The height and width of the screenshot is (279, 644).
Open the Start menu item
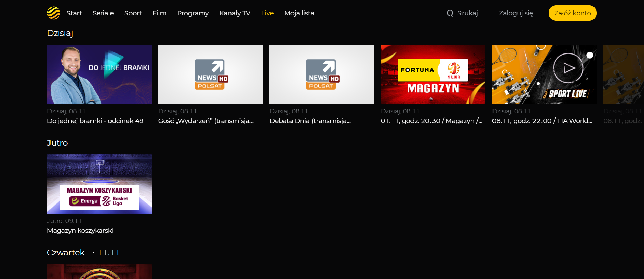coord(74,13)
